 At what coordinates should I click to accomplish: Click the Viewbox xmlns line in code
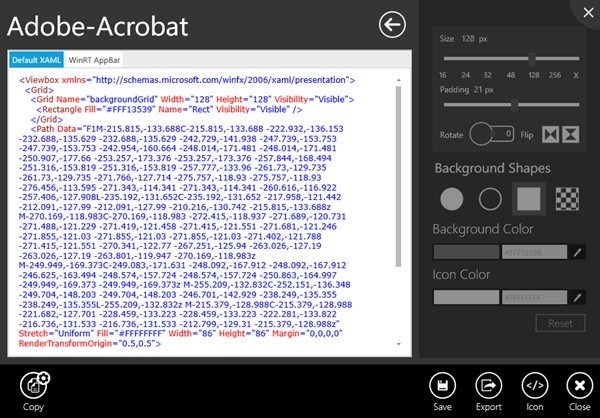click(x=187, y=80)
